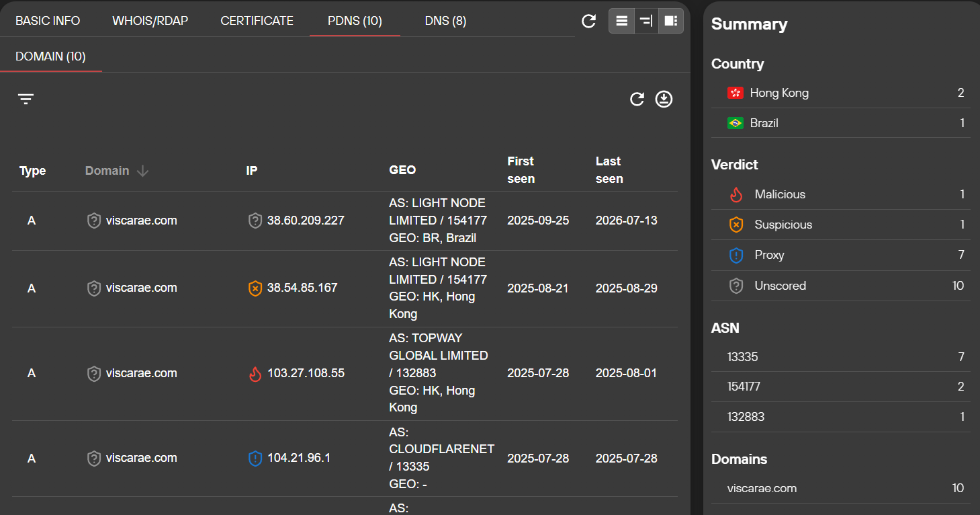
Task: Click malicious flame icon beside 103.27.108.55
Action: (255, 374)
